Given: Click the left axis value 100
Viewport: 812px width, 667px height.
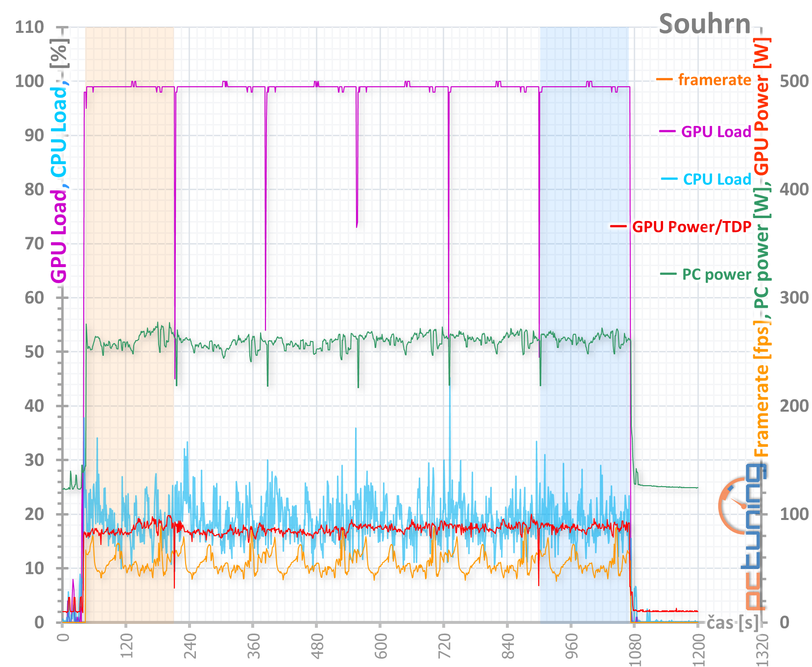Looking at the screenshot, I should tap(29, 81).
